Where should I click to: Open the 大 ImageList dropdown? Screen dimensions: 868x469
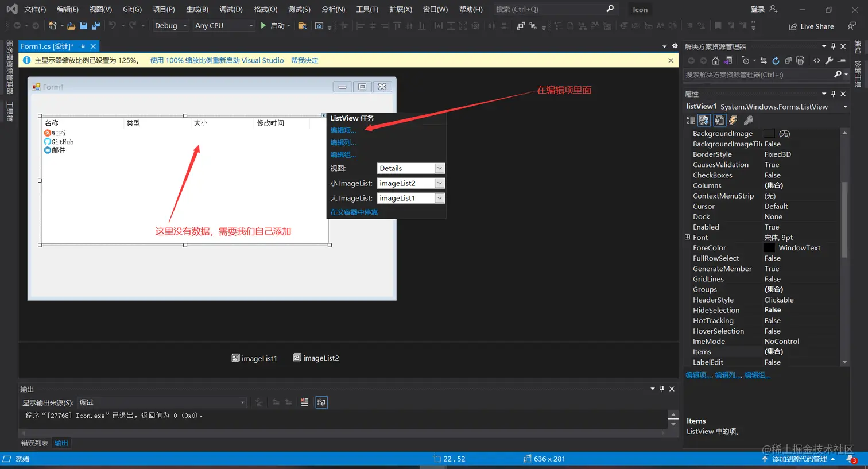[x=439, y=198]
